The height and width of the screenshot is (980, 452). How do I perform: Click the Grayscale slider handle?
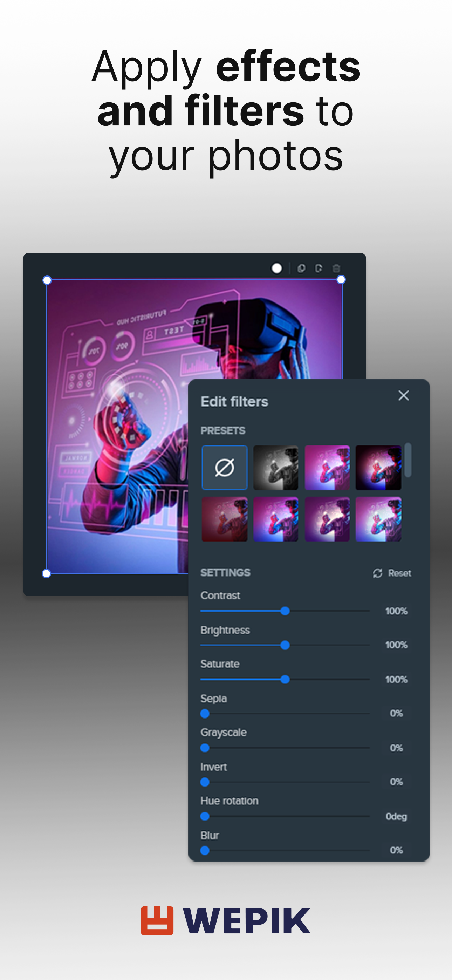click(205, 748)
